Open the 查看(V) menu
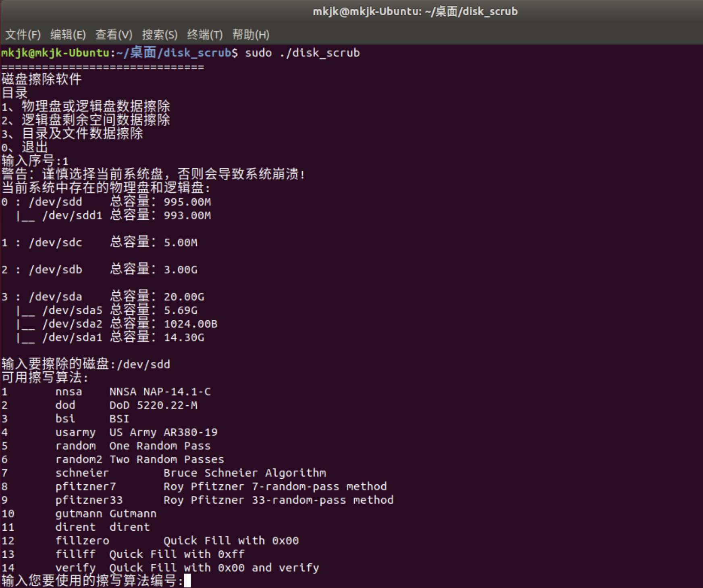Viewport: 703px width, 588px height. [x=114, y=35]
